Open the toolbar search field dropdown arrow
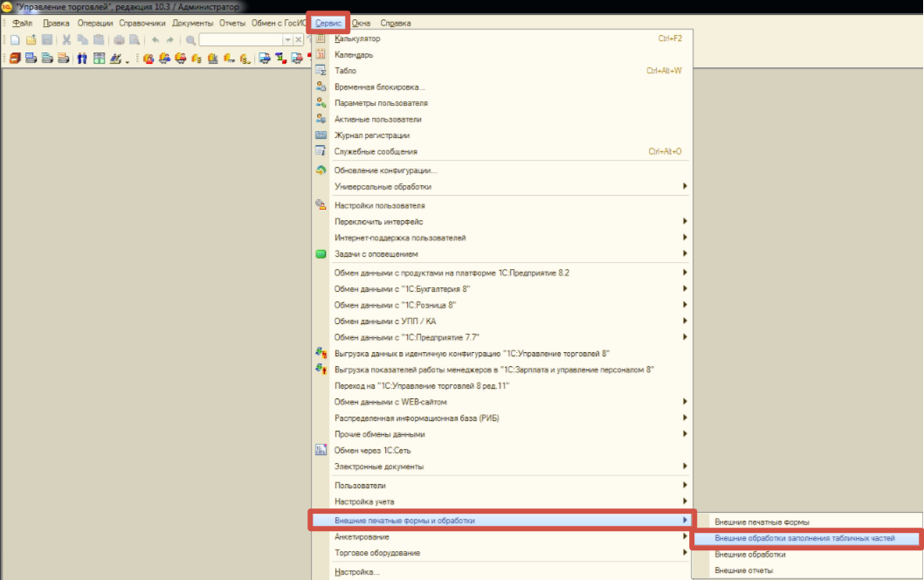This screenshot has height=580, width=924. pos(287,39)
